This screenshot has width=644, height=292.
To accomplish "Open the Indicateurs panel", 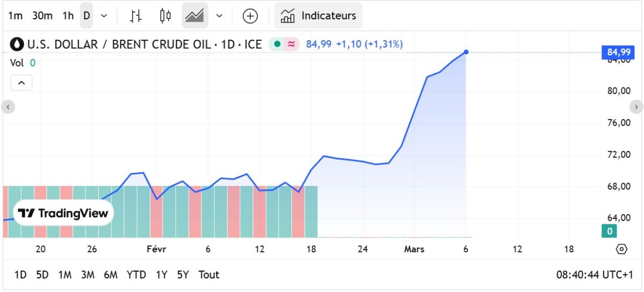I will click(318, 16).
